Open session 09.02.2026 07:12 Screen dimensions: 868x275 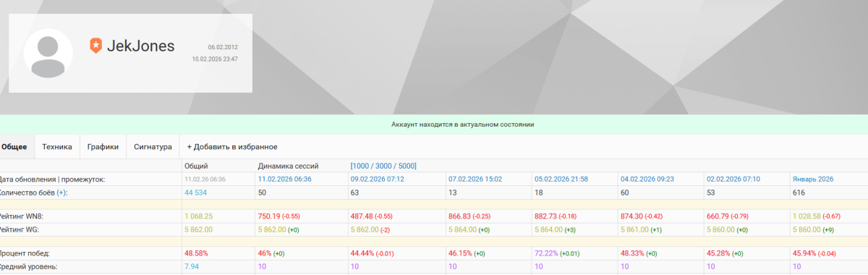tap(377, 179)
